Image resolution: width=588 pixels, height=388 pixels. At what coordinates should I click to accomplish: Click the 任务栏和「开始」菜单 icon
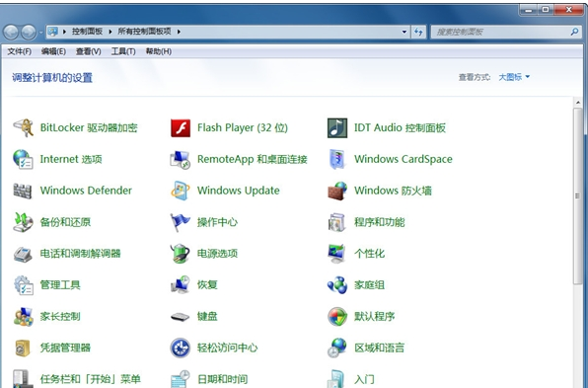click(23, 379)
